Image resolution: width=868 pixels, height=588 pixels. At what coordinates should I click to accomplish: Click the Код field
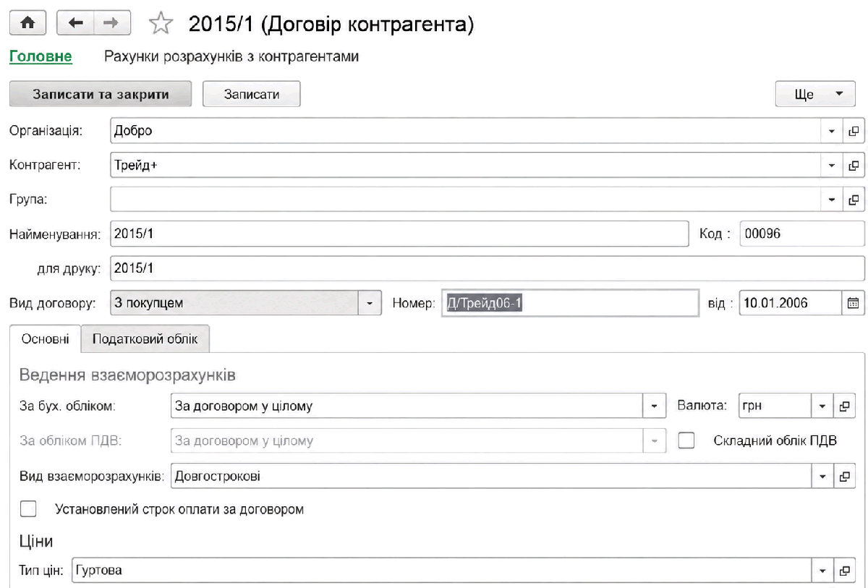802,234
